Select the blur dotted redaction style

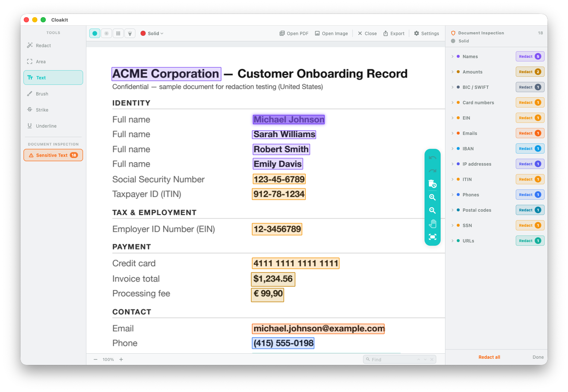[x=106, y=33]
